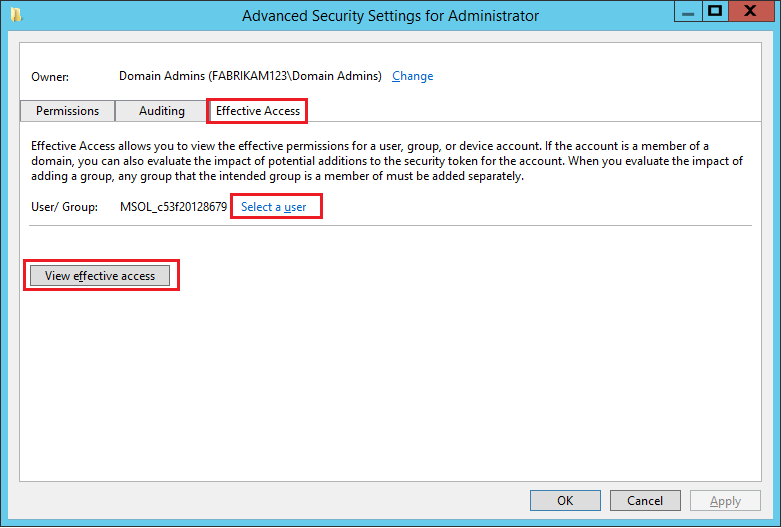Click the Change owner link
This screenshot has width=781, height=528.
(413, 76)
